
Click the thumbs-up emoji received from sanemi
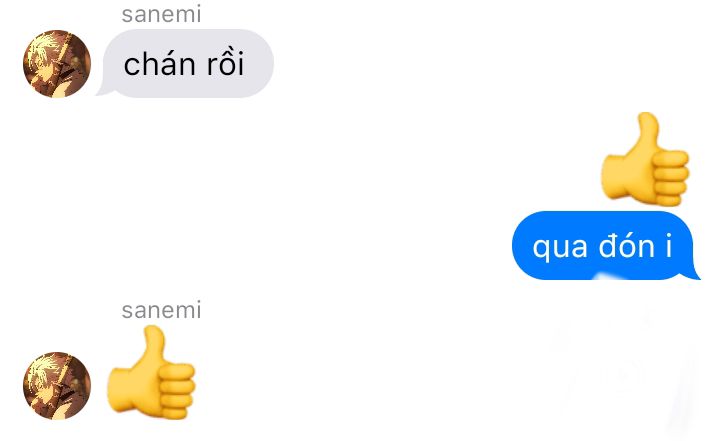(151, 372)
